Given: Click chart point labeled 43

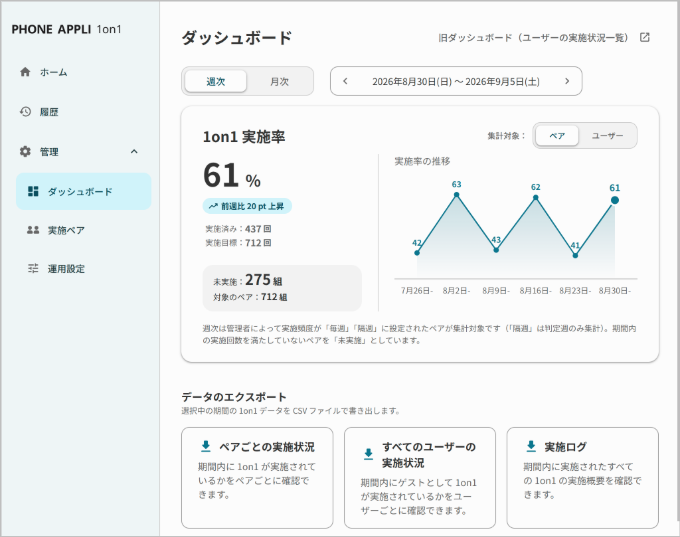Looking at the screenshot, I should (x=496, y=250).
